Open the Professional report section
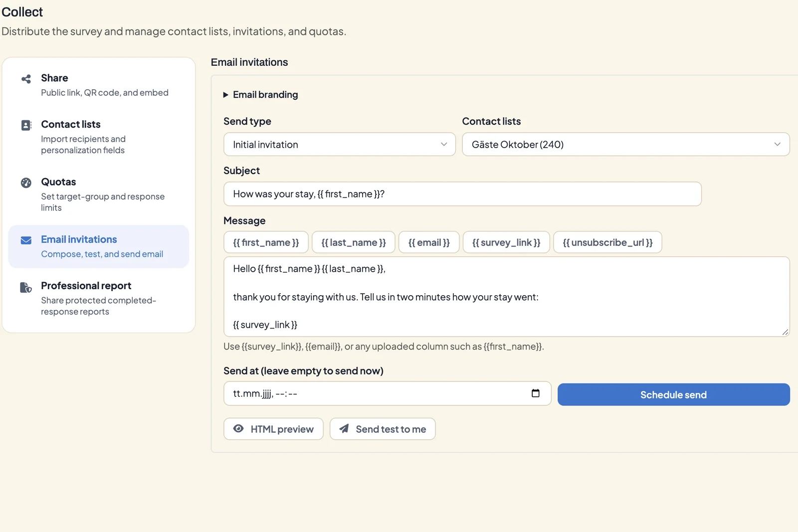The image size is (798, 532). tap(98, 298)
